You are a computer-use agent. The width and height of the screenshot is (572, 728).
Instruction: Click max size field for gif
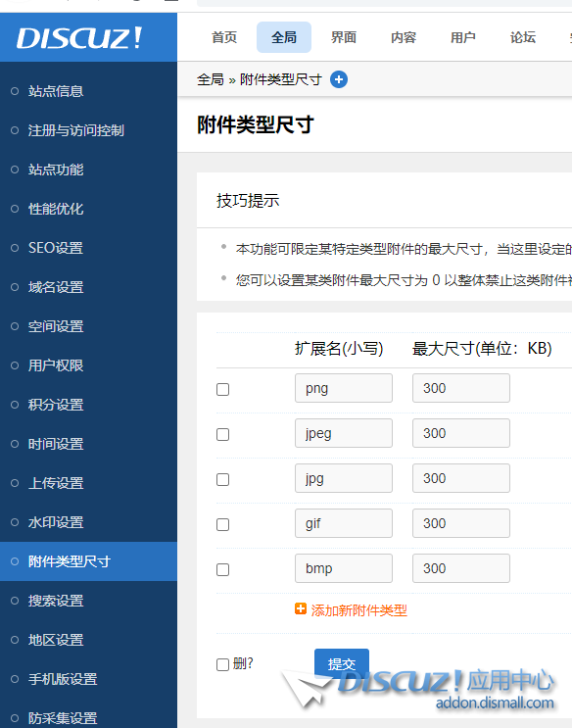click(x=461, y=523)
